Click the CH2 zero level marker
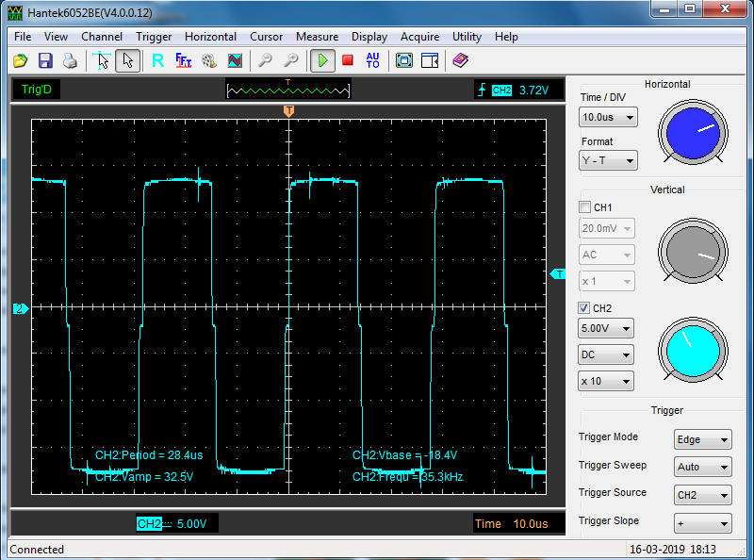Image resolution: width=754 pixels, height=560 pixels. [x=21, y=308]
